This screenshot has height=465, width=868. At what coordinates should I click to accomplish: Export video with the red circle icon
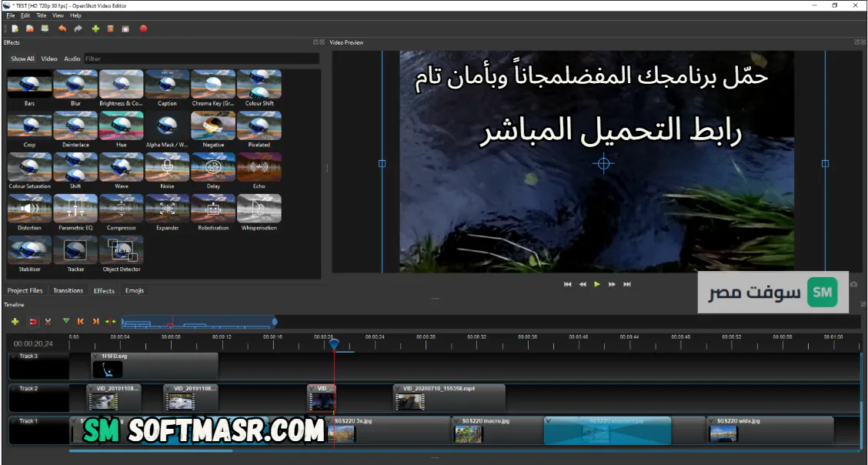point(143,28)
